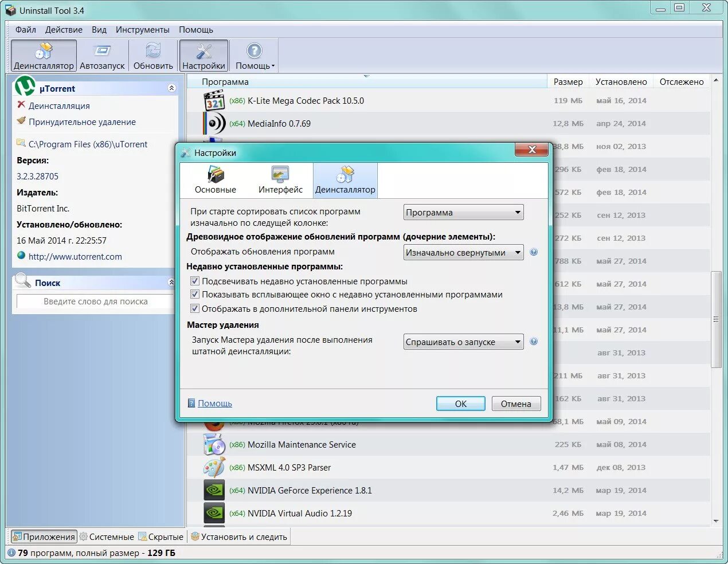Click Установить и следить button
The width and height of the screenshot is (728, 564).
pyautogui.click(x=239, y=536)
